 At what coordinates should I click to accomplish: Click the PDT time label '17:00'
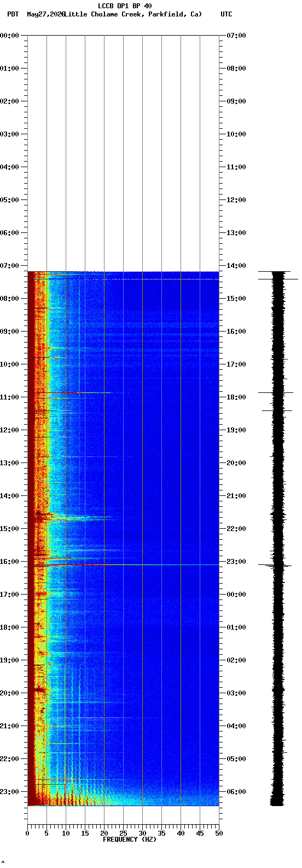[9, 595]
